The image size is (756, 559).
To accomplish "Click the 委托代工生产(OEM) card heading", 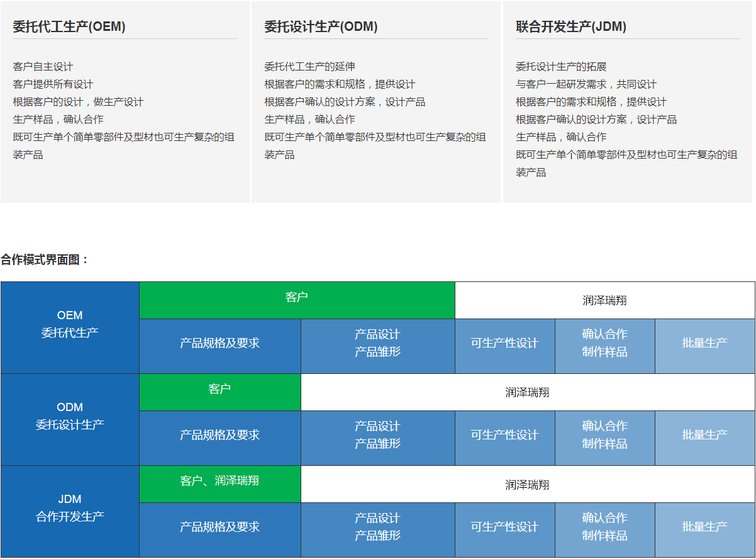I will click(x=69, y=27).
